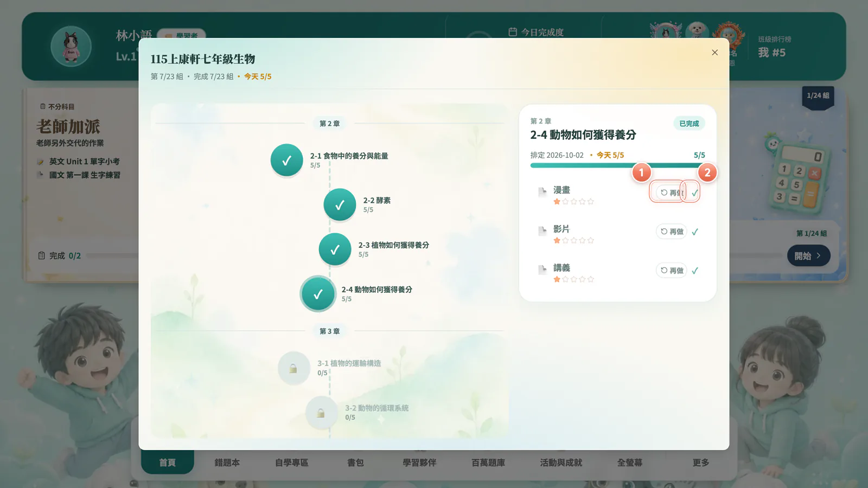The width and height of the screenshot is (868, 488).
Task: Open the 首頁 tab
Action: point(167,463)
